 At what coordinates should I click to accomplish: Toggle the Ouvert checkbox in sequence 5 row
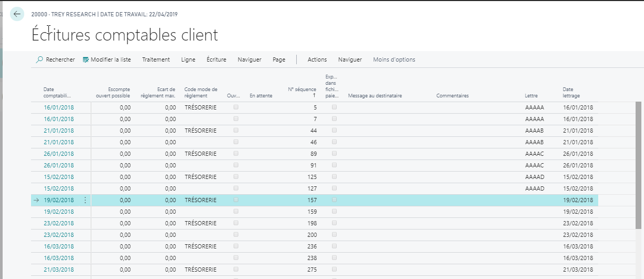(236, 107)
